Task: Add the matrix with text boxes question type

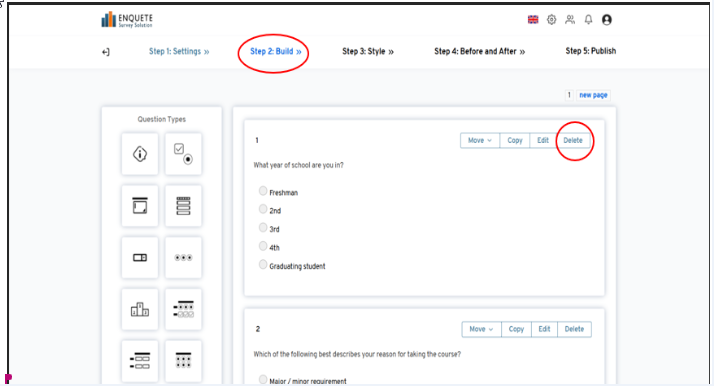Action: (140, 361)
